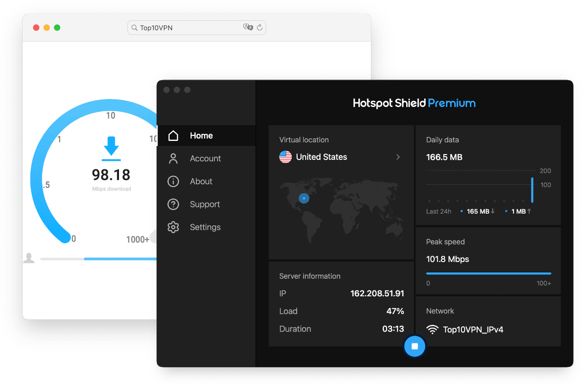Open the Account section via its person icon
Screen dimensions: 588x384
[x=173, y=158]
